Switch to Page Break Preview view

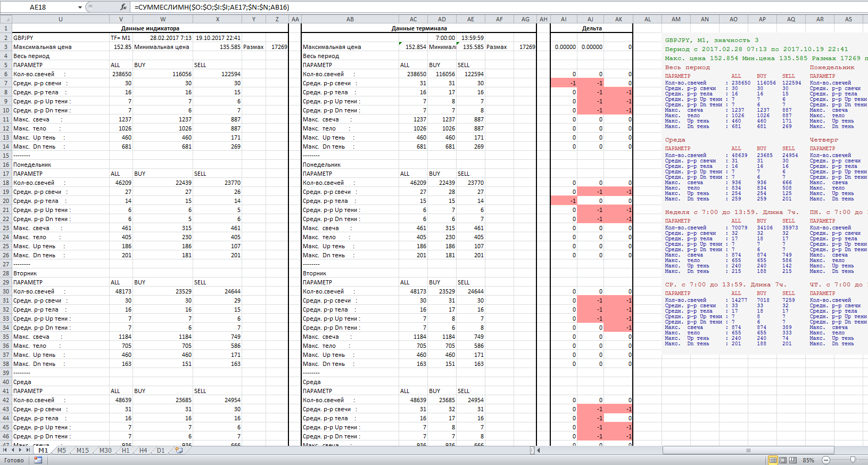pos(793,460)
